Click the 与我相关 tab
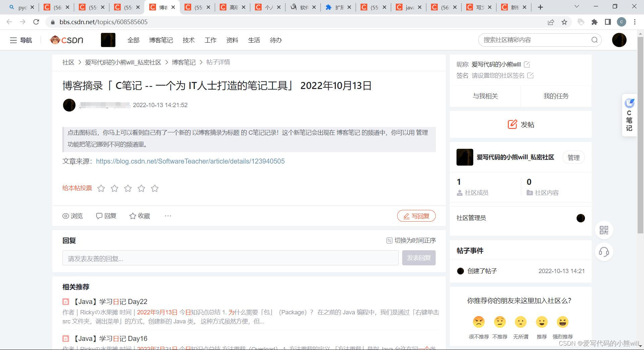644x350 pixels. pos(485,96)
